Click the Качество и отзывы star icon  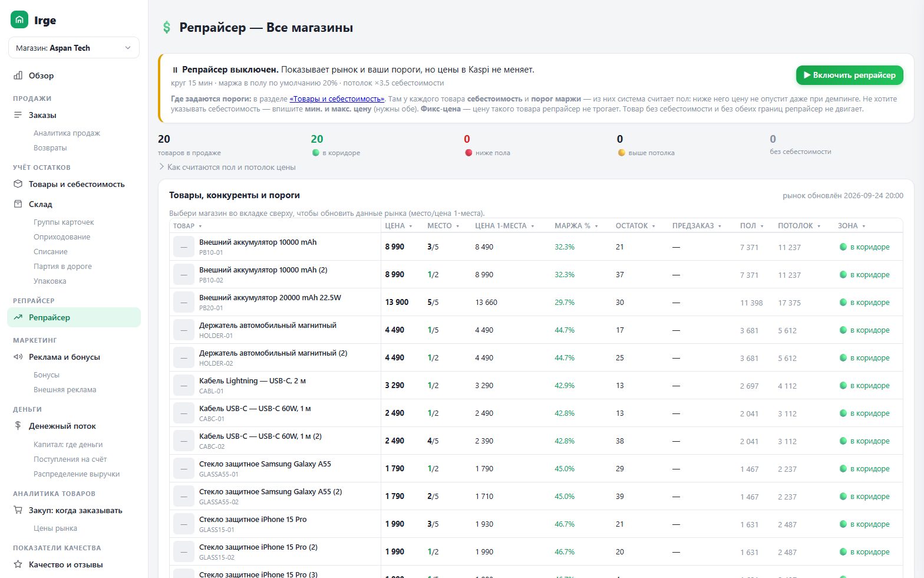[18, 564]
